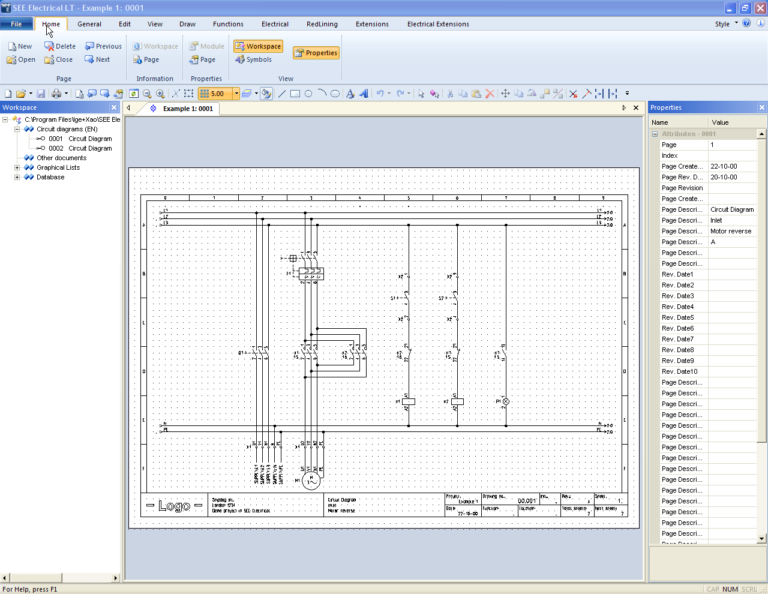Click the Next page button
This screenshot has height=594, width=768.
coord(97,59)
